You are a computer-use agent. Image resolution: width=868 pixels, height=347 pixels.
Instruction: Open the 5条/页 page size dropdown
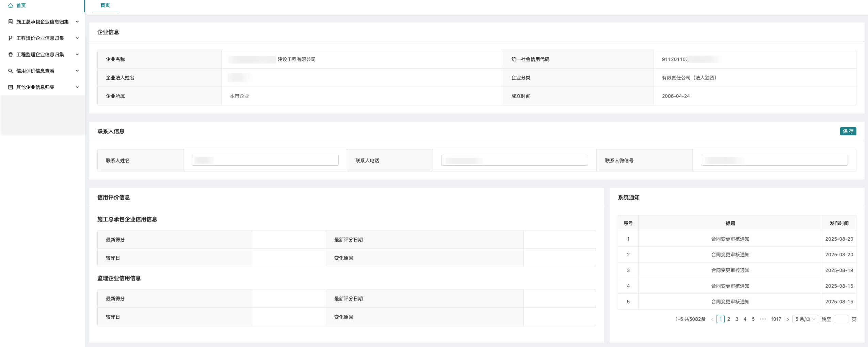tap(805, 319)
